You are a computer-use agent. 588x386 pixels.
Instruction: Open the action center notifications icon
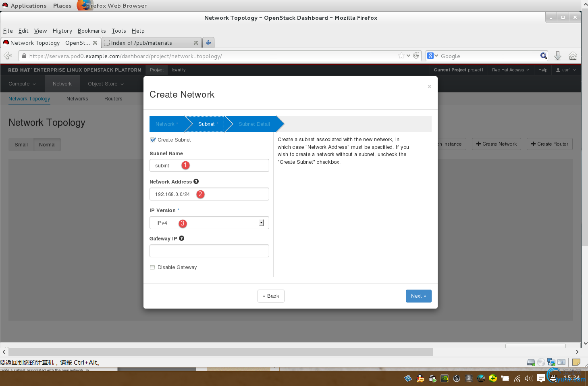(x=541, y=378)
